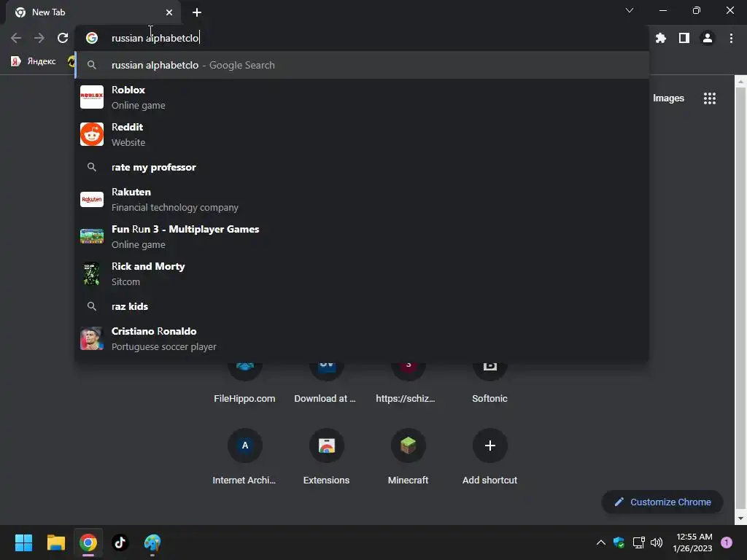Go forward using the forward arrow
The width and height of the screenshot is (747, 560).
(39, 38)
